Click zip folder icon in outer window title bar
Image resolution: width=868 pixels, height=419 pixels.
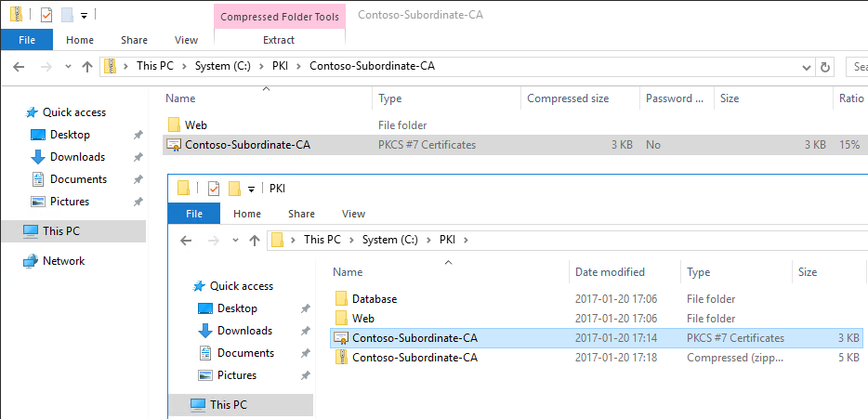click(16, 15)
